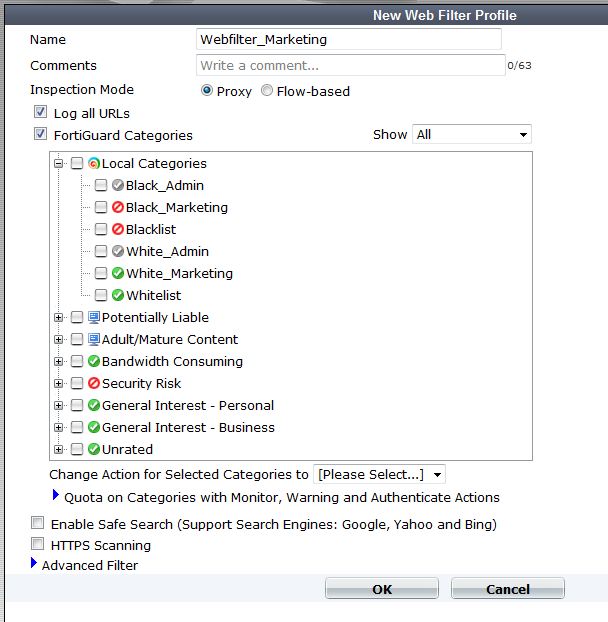Uncheck Log all URLs
The image size is (608, 622).
(40, 112)
